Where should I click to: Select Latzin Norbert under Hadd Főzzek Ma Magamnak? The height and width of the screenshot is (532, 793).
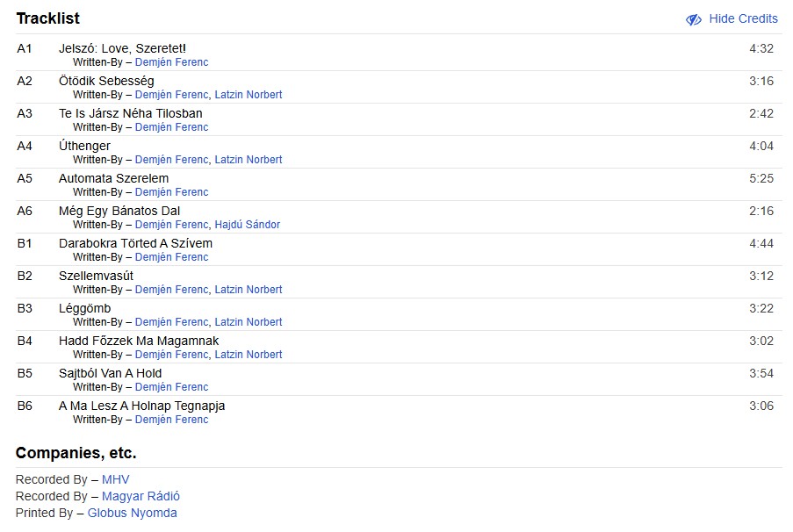pos(249,355)
